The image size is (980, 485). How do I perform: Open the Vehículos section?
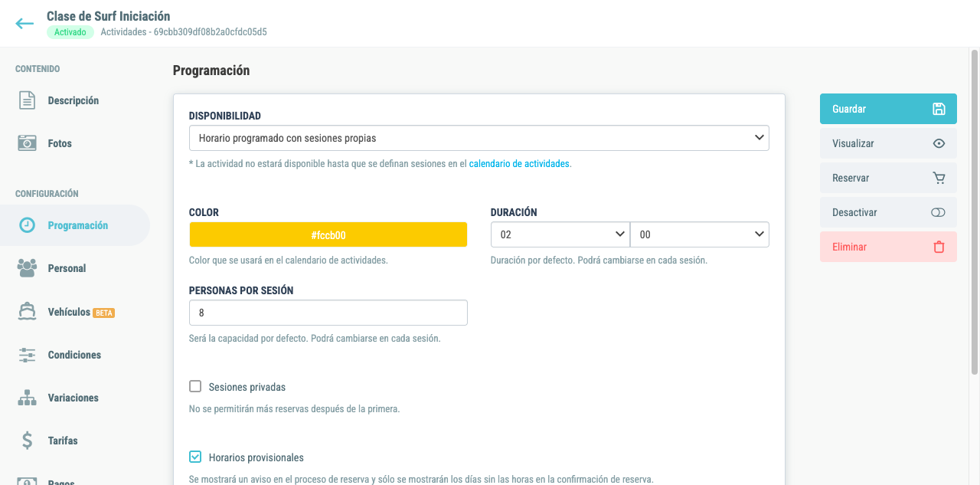75,312
